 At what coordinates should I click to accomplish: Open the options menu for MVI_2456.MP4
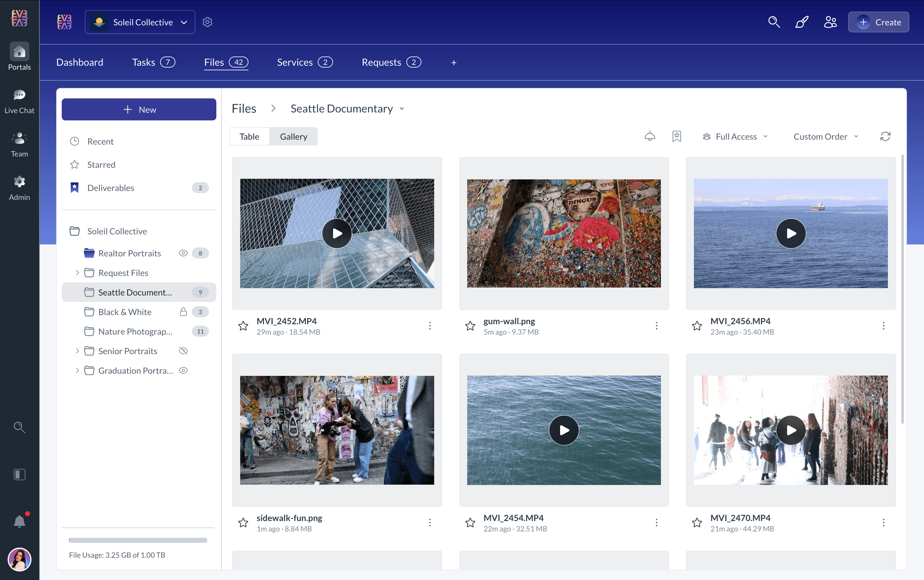click(x=883, y=326)
